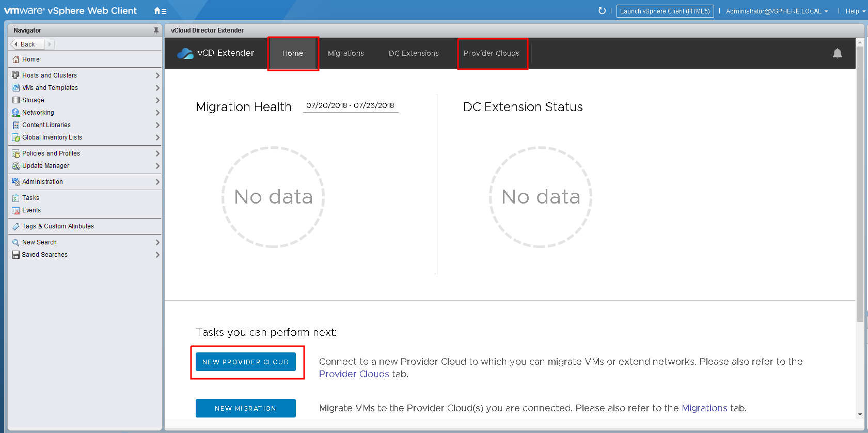The width and height of the screenshot is (868, 433).
Task: Click the Home house icon in Navigator
Action: pyautogui.click(x=15, y=59)
